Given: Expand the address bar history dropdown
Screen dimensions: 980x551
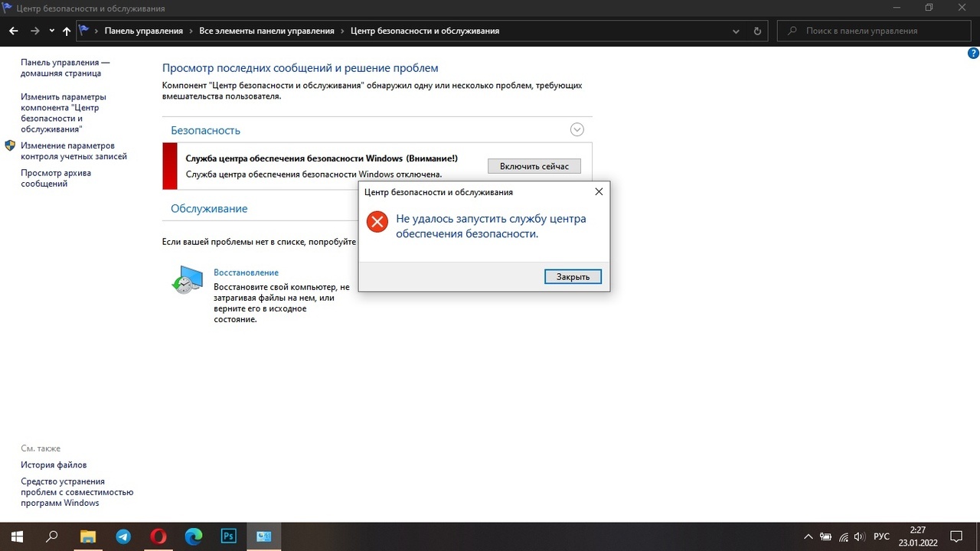Looking at the screenshot, I should click(x=737, y=31).
